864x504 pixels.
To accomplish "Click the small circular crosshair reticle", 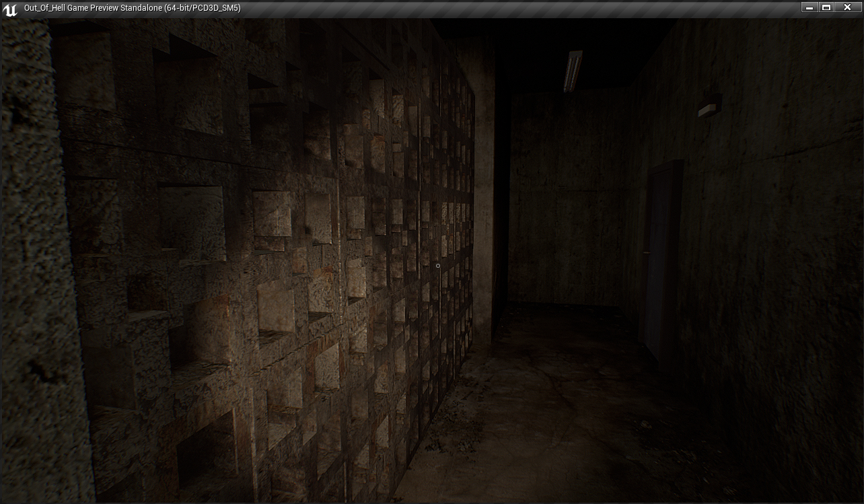I will pos(438,266).
